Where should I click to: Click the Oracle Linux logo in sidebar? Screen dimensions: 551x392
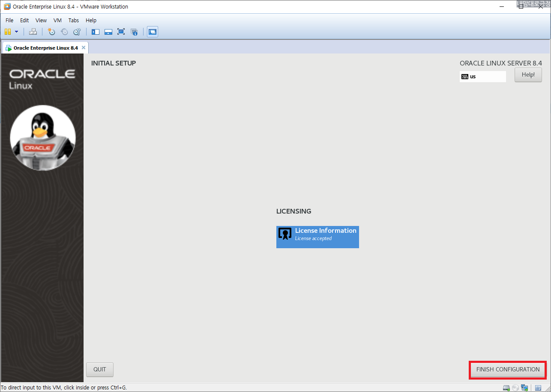tap(42, 78)
